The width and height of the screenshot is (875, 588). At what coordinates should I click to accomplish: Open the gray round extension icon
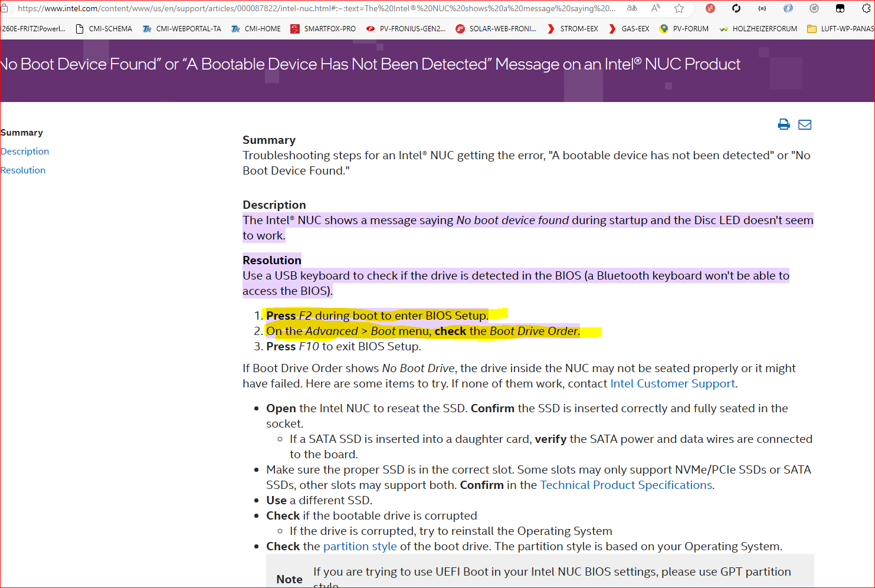(x=814, y=8)
